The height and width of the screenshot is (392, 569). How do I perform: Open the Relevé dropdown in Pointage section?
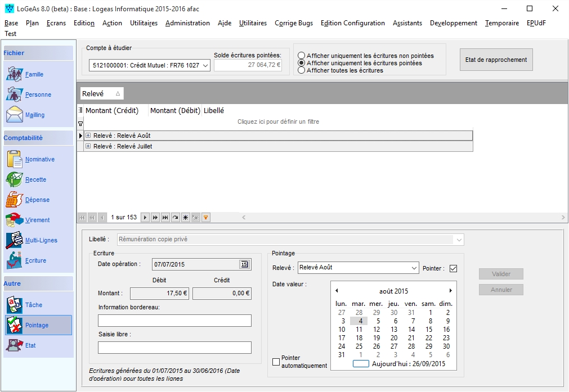coord(414,268)
